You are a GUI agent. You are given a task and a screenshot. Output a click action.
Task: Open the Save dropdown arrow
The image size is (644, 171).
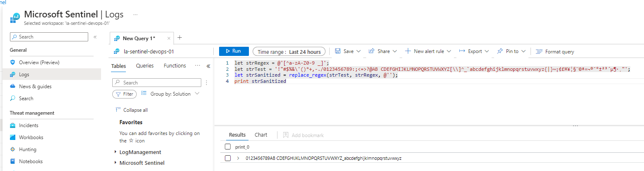[359, 51]
